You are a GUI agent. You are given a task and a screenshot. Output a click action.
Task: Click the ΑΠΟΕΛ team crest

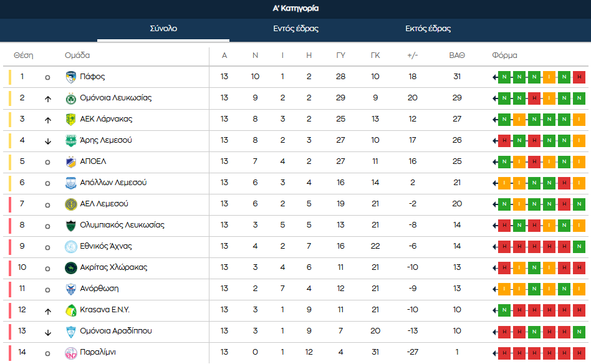click(x=70, y=162)
